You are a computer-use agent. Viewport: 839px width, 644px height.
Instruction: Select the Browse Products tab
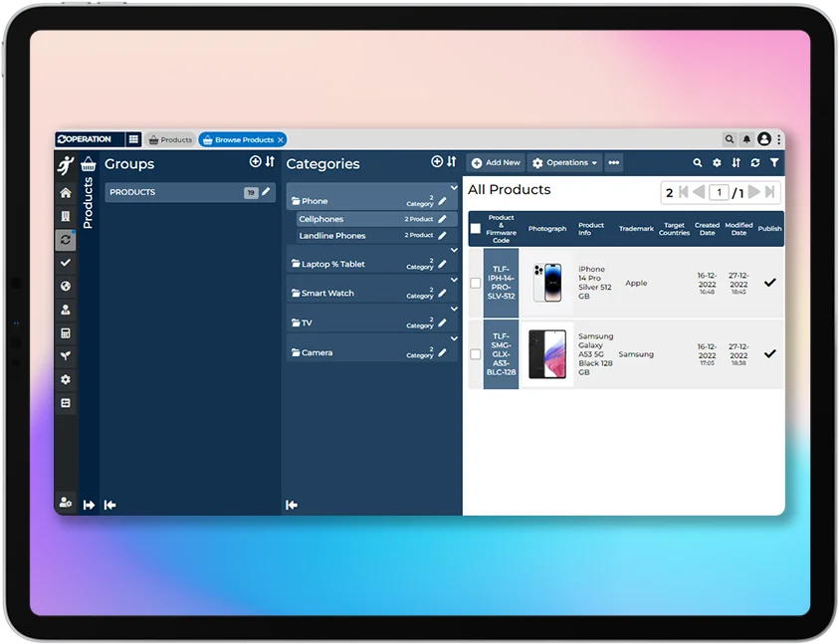click(239, 140)
